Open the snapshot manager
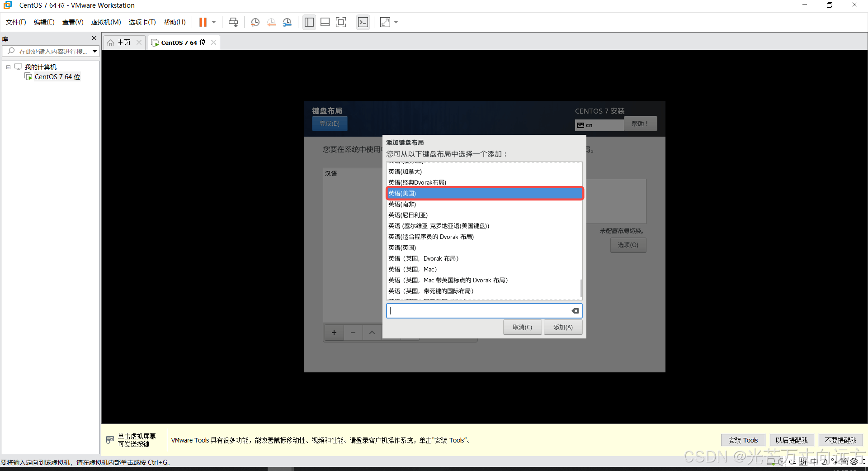868x471 pixels. (x=287, y=22)
